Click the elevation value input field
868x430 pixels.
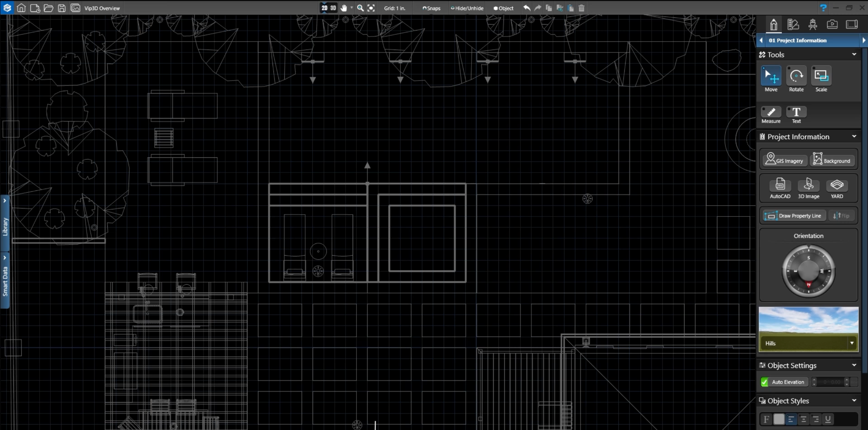(830, 382)
